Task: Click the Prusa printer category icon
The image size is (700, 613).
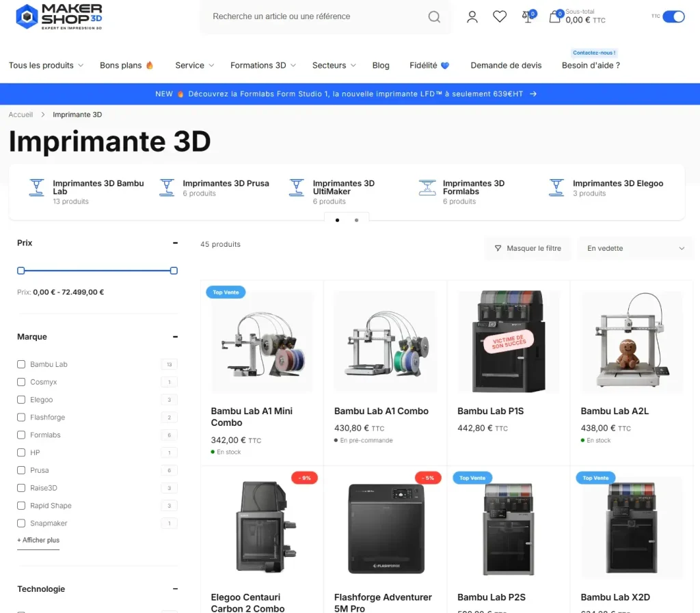Action: pyautogui.click(x=167, y=188)
